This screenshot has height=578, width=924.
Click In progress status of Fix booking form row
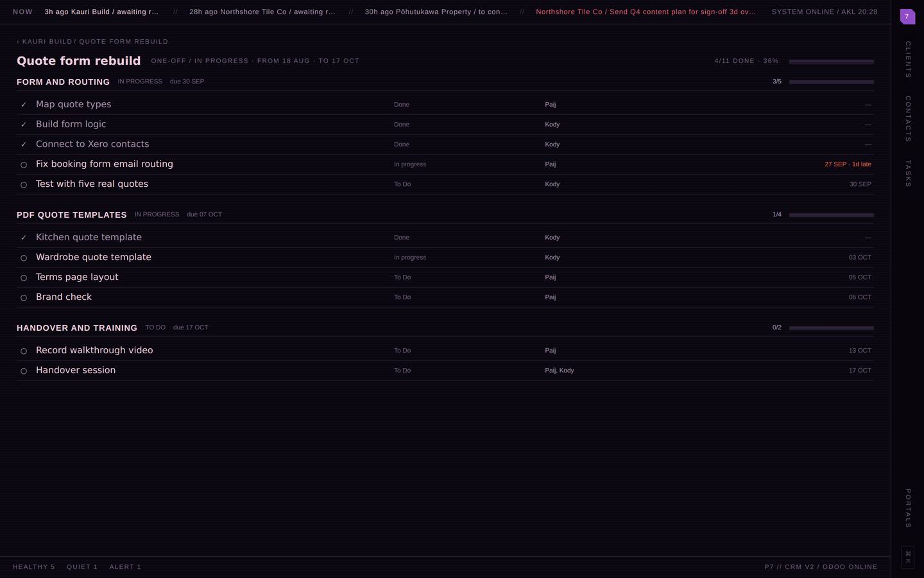[410, 164]
